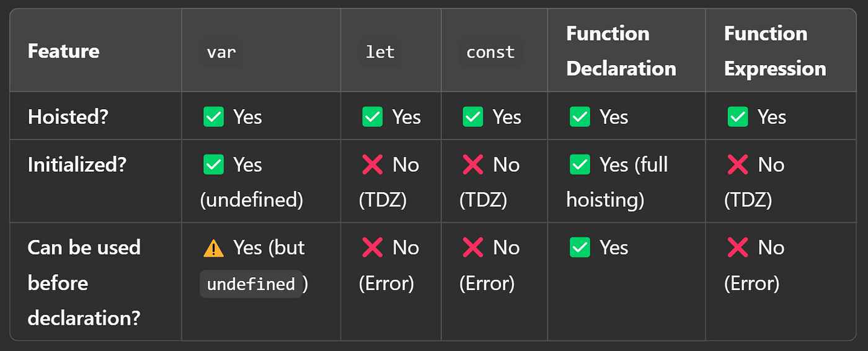Click the Initialized? row label
The width and height of the screenshot is (868, 351).
point(76,164)
